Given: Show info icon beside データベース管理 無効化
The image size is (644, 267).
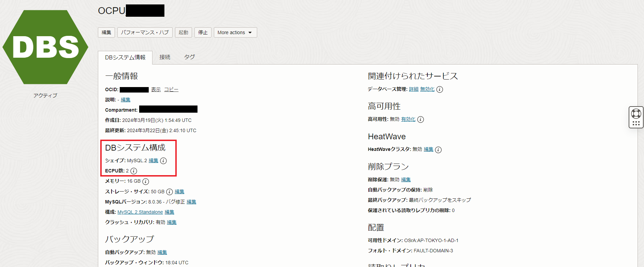Looking at the screenshot, I should (440, 89).
